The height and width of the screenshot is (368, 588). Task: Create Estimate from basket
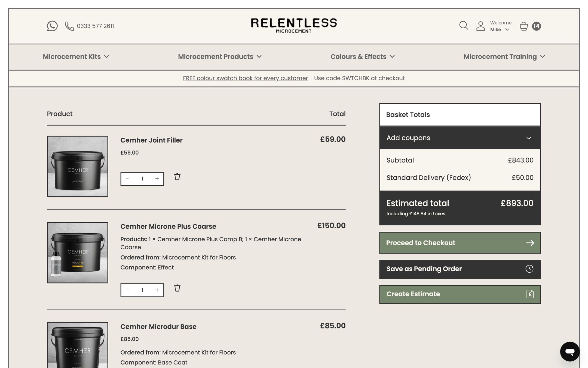460,294
